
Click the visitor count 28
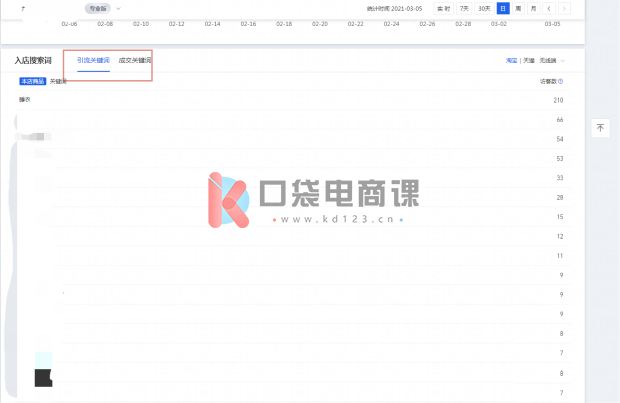click(560, 197)
